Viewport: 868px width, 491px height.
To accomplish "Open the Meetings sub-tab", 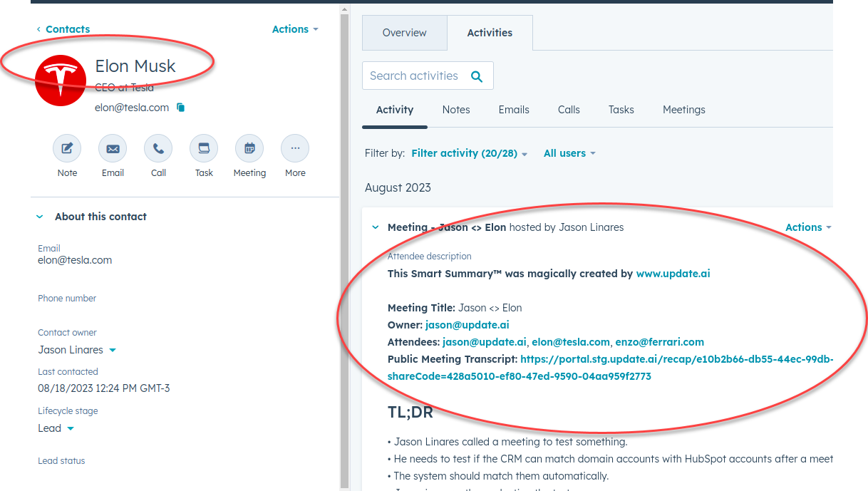I will pos(684,110).
